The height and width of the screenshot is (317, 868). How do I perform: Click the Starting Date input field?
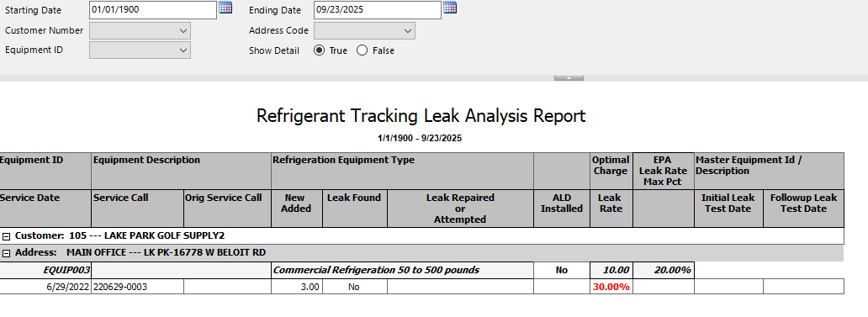(x=153, y=10)
